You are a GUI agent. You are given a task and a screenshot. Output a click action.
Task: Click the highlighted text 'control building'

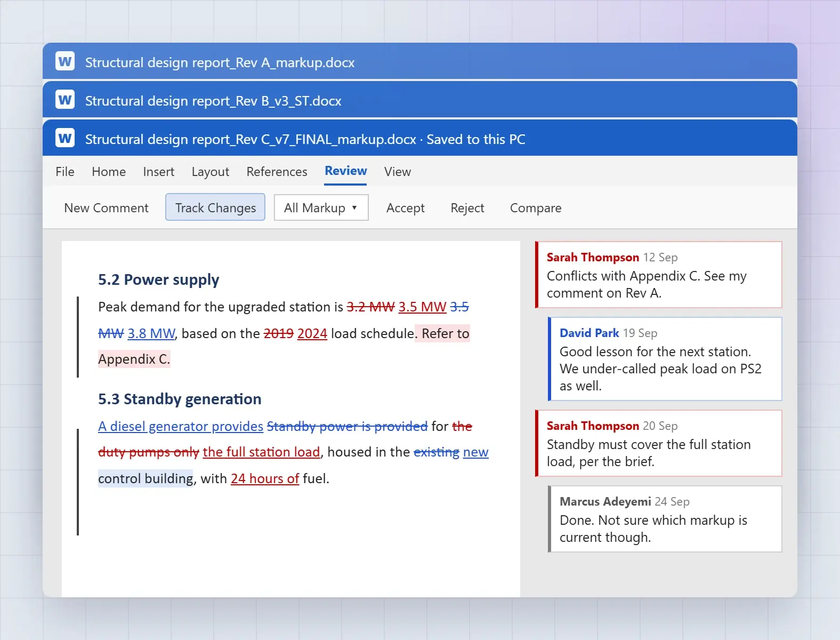coord(146,478)
